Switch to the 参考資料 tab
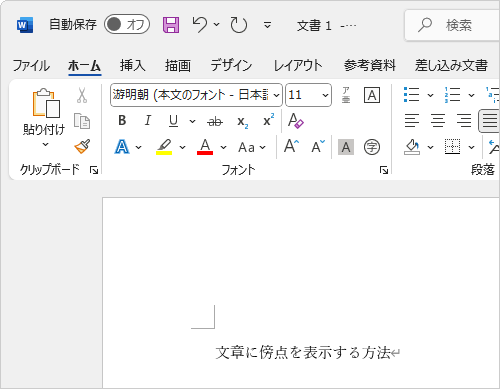Viewport: 500px width, 389px height. click(x=370, y=65)
